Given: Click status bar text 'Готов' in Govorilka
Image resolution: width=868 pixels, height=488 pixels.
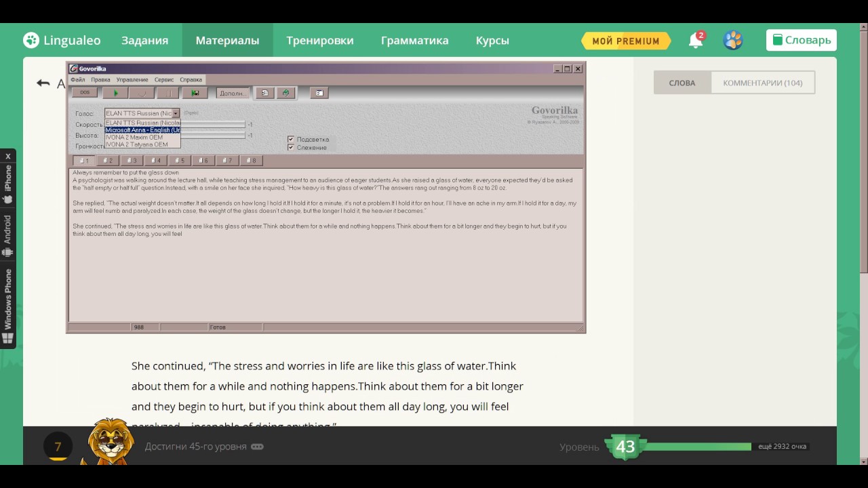Looking at the screenshot, I should 218,327.
